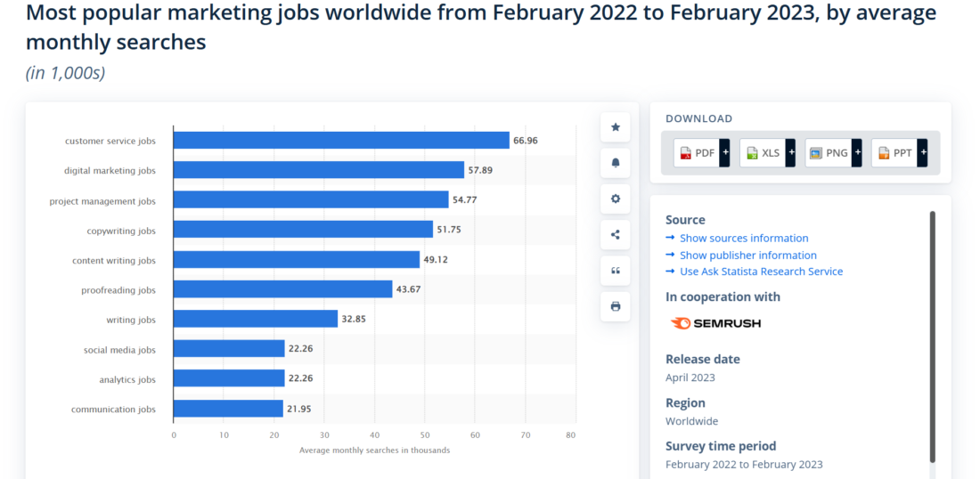The image size is (980, 479).
Task: Download the chart as PPT
Action: (894, 153)
